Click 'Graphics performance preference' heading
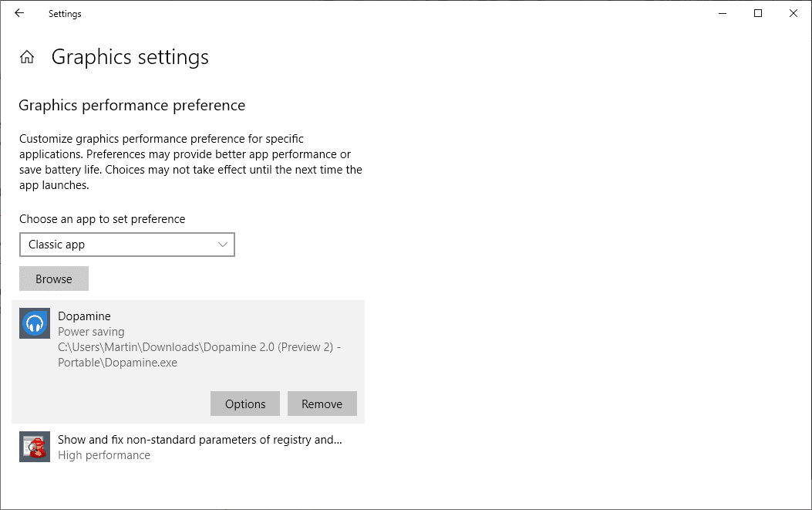 click(132, 105)
